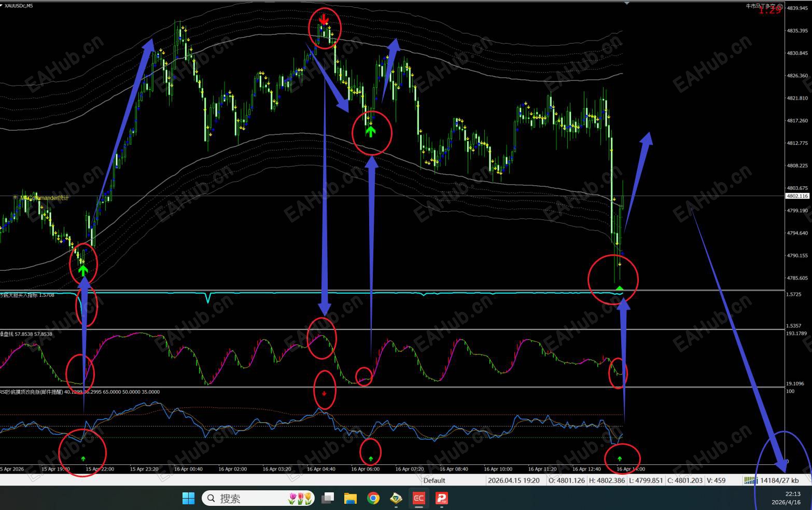812x510 pixels.
Task: Open the red P PDF app icon
Action: (x=442, y=499)
